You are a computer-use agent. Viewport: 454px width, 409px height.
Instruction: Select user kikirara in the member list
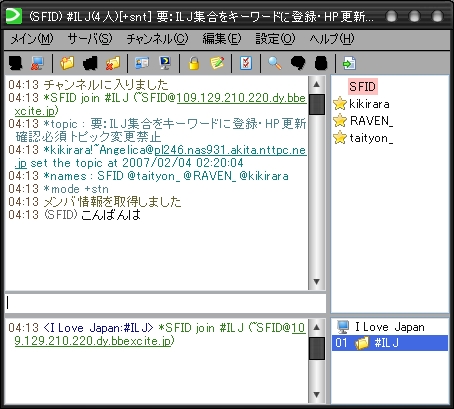369,104
